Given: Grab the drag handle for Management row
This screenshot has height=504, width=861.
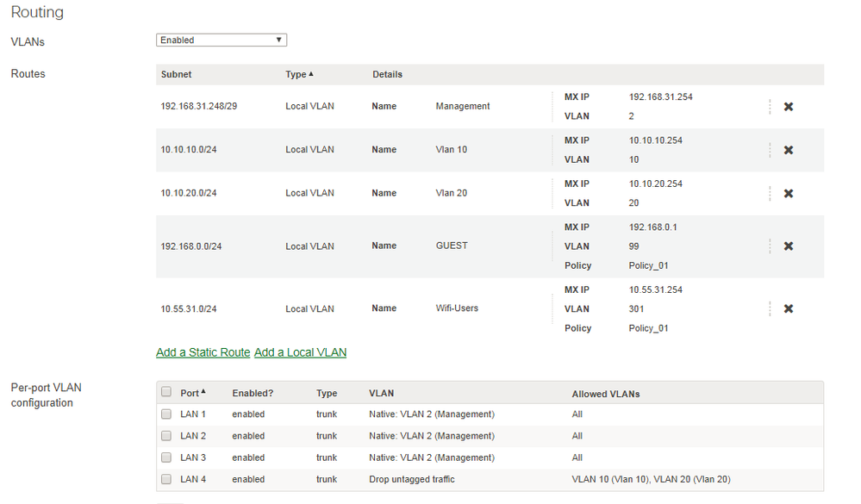Looking at the screenshot, I should 770,107.
